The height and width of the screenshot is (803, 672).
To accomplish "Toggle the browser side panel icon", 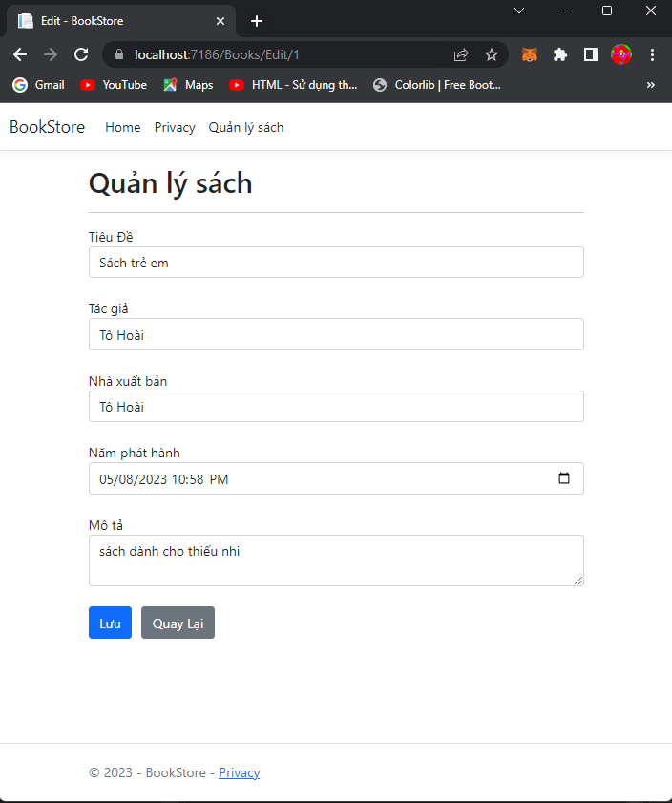I will 591,54.
